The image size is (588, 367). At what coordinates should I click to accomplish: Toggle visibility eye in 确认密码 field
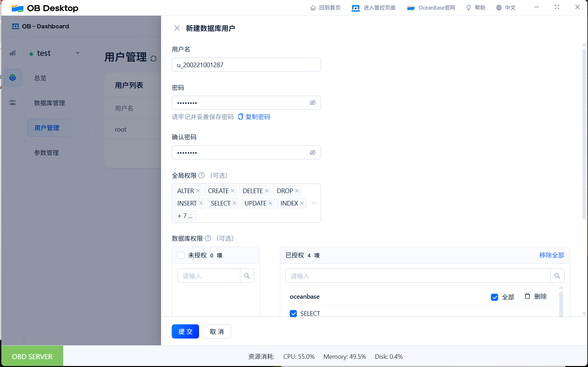pos(312,152)
